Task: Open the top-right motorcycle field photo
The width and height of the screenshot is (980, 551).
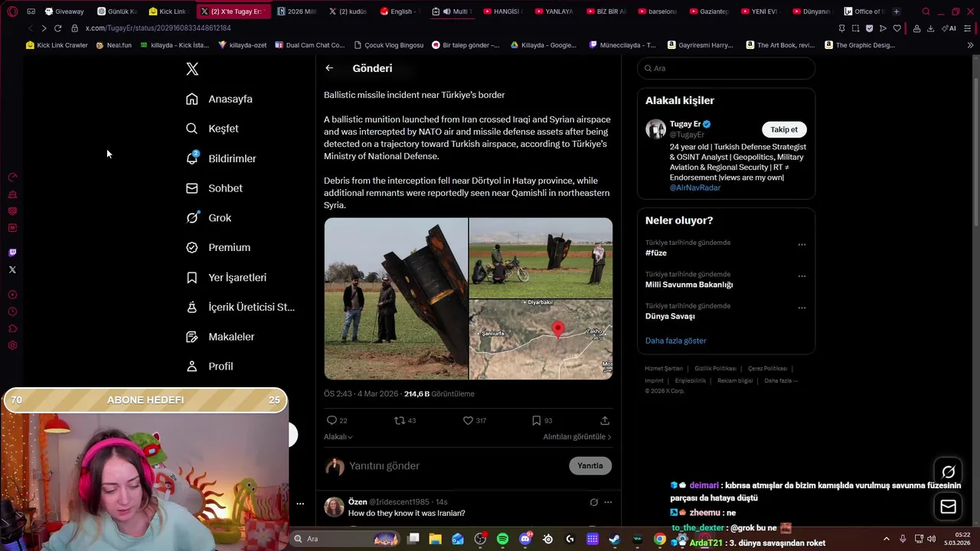Action: pos(541,258)
